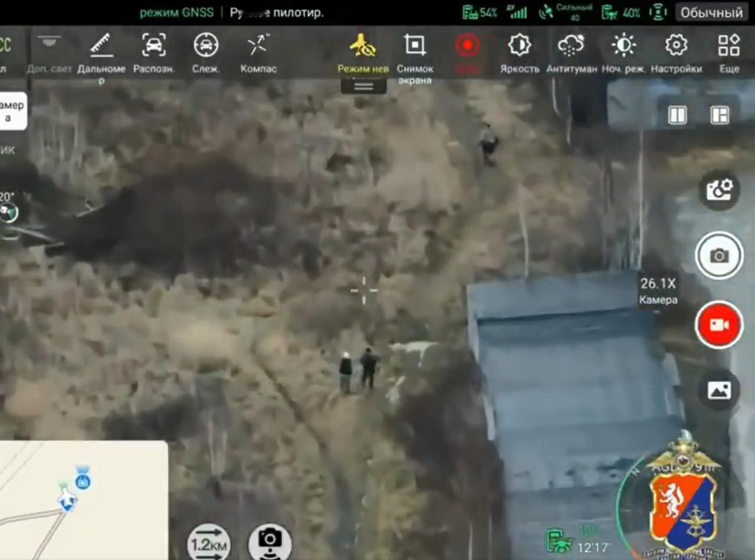The image size is (755, 560).
Task: Tap the drone position marker on map
Action: coord(67,502)
